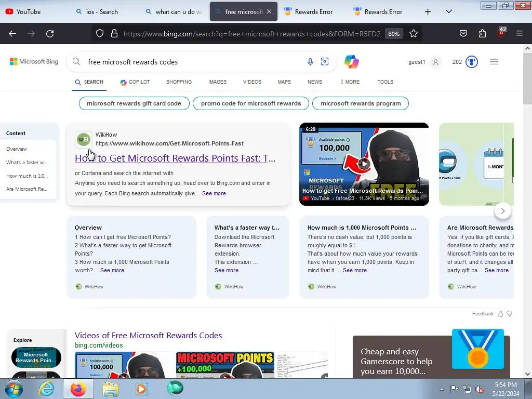Open the guest1 account profile icon
The height and width of the screenshot is (399, 532).
point(436,62)
